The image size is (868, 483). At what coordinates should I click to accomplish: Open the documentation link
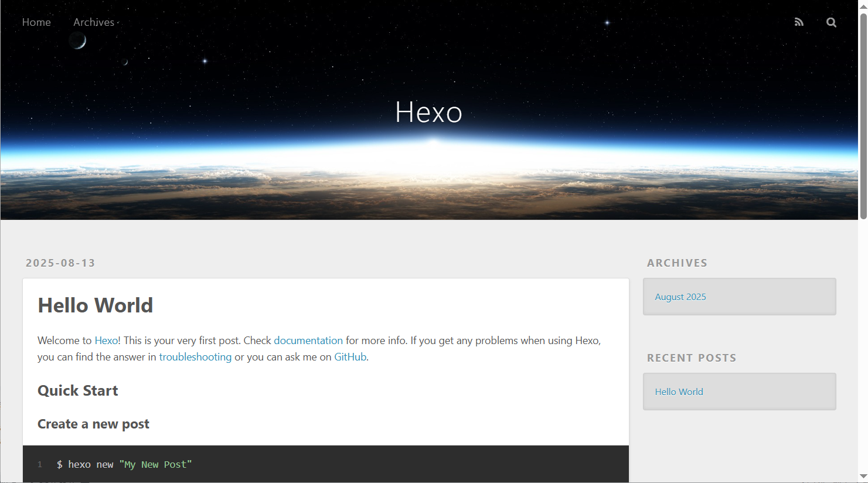coord(308,341)
